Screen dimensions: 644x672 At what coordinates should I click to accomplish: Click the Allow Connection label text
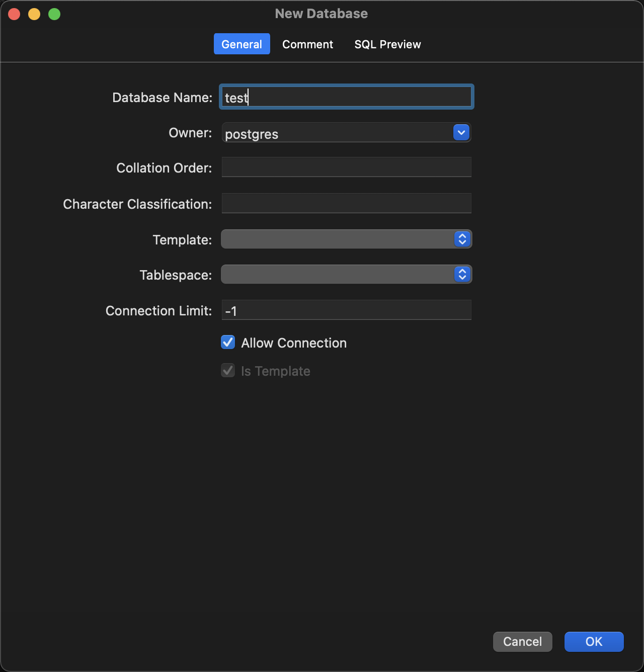point(294,343)
